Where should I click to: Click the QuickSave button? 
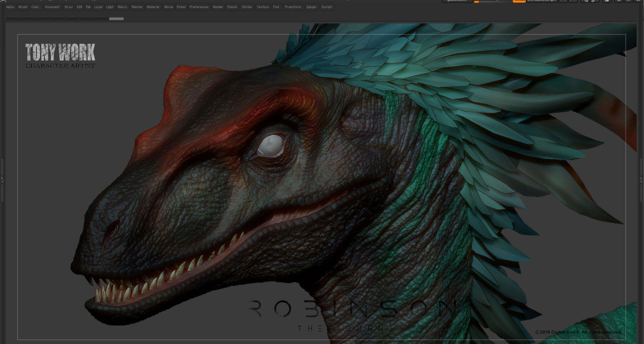[x=457, y=1]
